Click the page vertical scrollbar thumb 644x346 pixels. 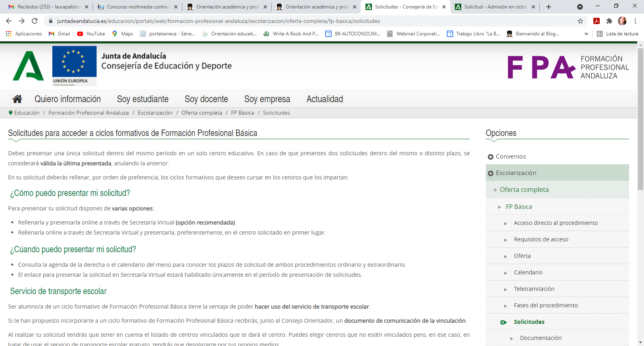[x=640, y=119]
